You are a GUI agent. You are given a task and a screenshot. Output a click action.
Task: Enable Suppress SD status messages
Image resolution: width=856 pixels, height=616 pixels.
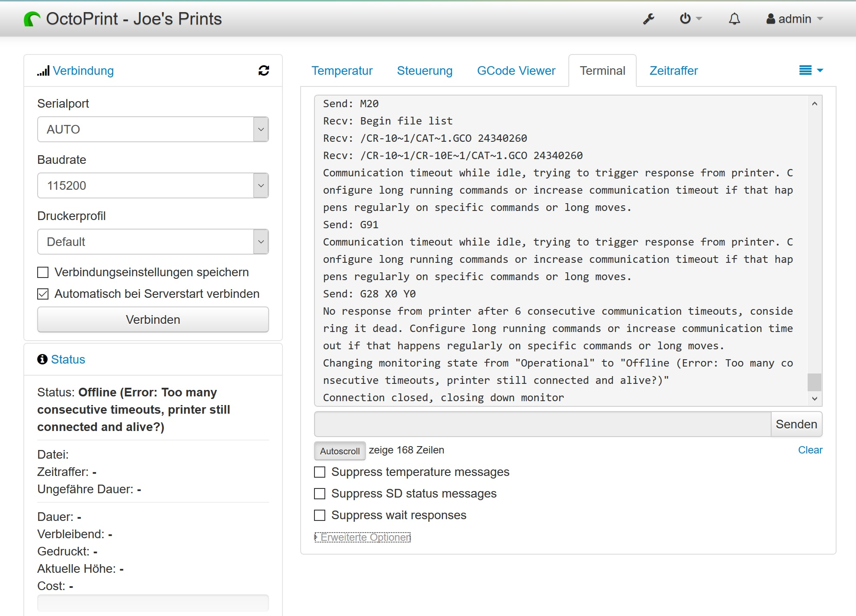(320, 494)
